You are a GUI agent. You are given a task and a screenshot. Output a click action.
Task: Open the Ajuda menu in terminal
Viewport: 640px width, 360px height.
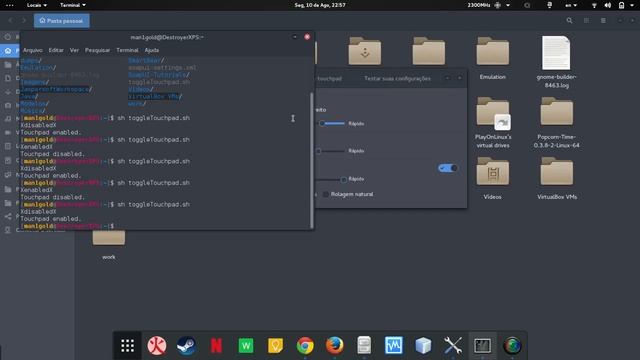(x=151, y=50)
